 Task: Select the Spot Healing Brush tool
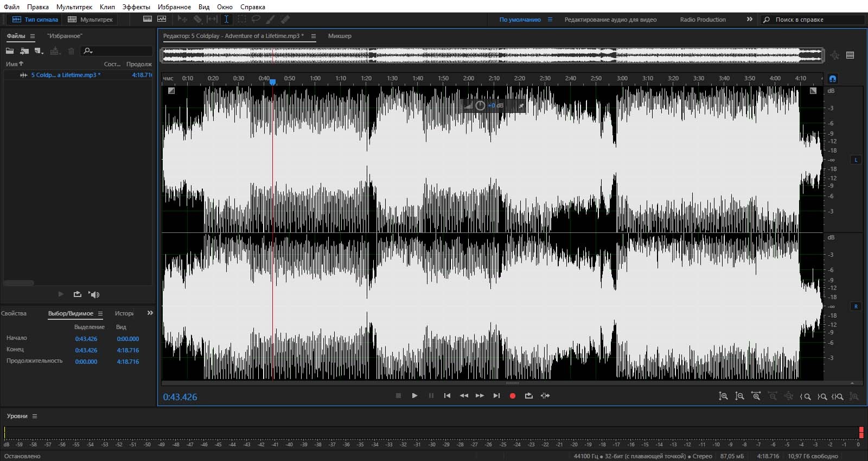click(285, 19)
